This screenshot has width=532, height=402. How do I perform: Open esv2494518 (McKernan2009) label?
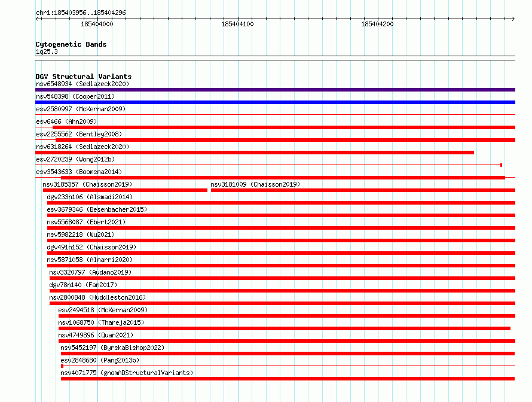click(x=103, y=310)
